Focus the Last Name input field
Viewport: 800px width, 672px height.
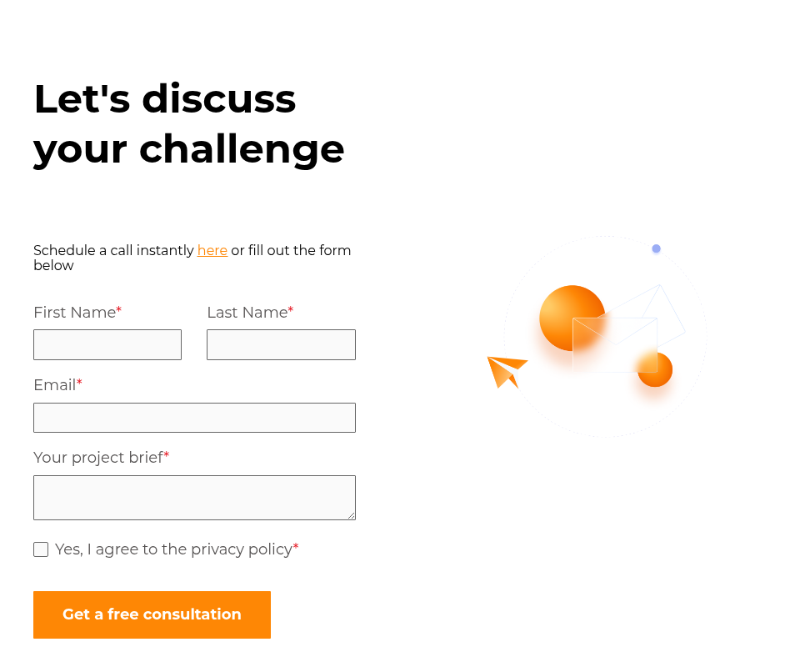[281, 344]
